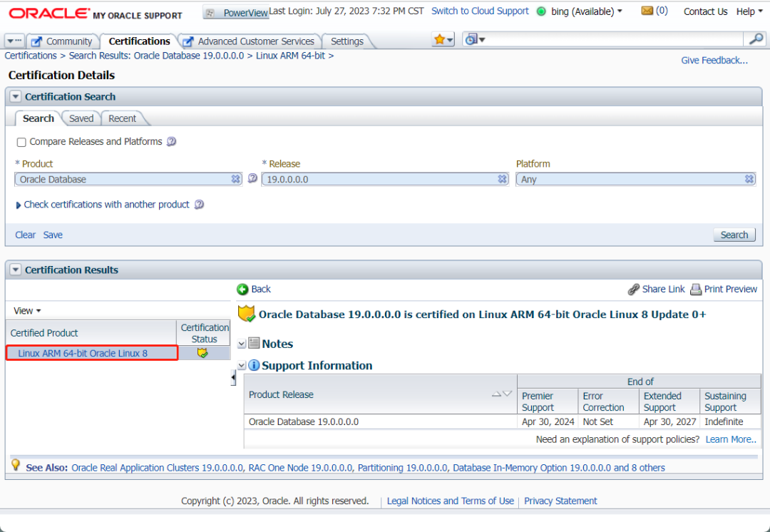Open the Help menu
This screenshot has height=532, width=770.
749,11
